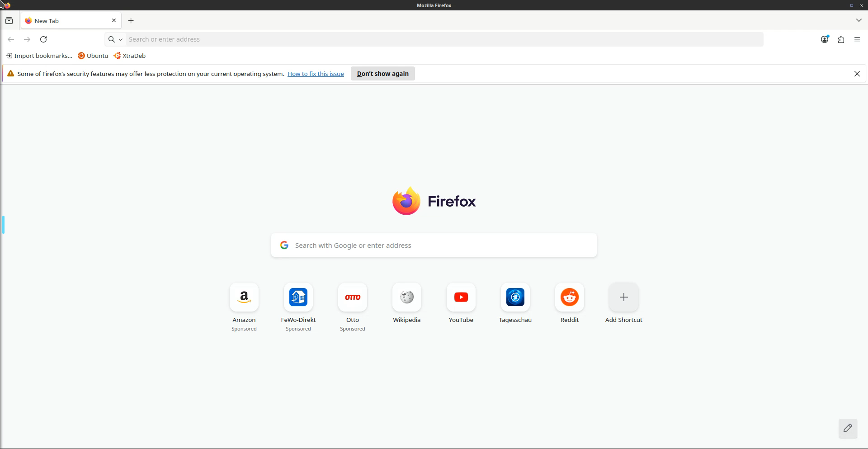Open the Firefox account icon

pyautogui.click(x=825, y=39)
